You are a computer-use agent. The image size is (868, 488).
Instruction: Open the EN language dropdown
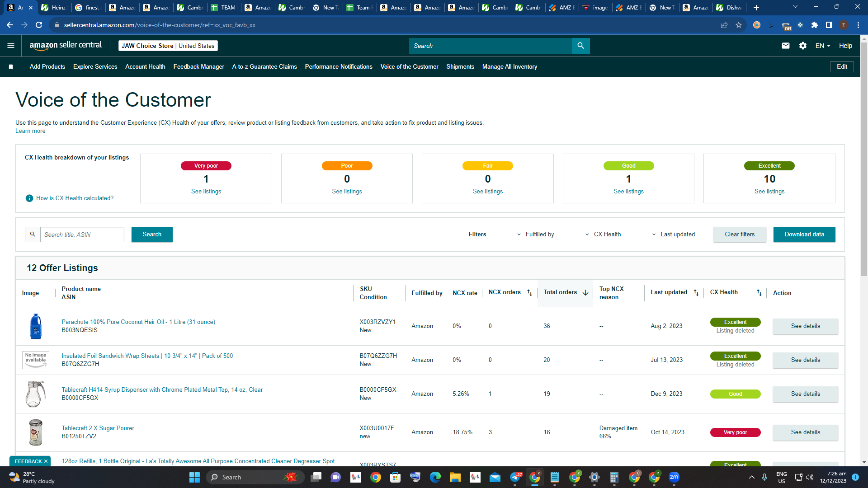pyautogui.click(x=823, y=46)
